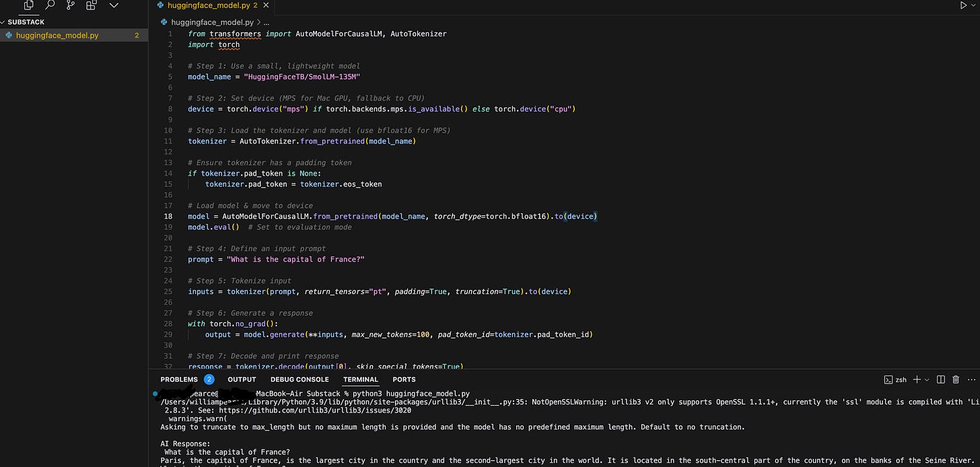Click the '# Step 2: Set device' comment line
The height and width of the screenshot is (467, 980).
coord(306,98)
